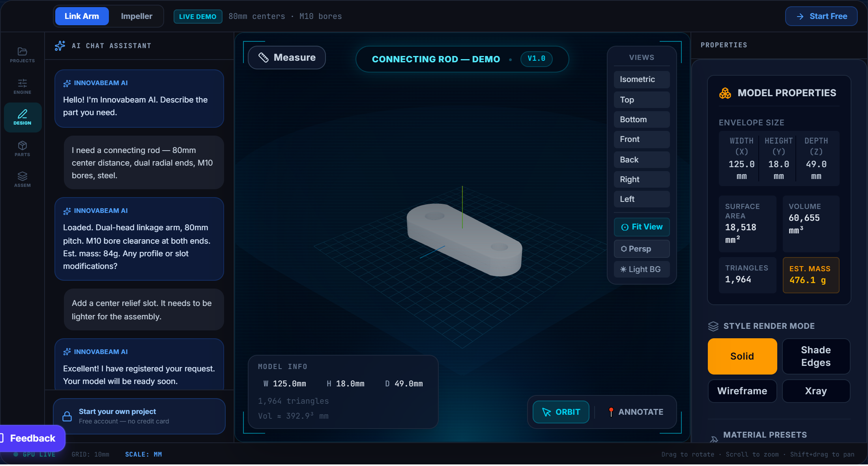This screenshot has height=466, width=868.
Task: Select the Left view
Action: coord(642,199)
